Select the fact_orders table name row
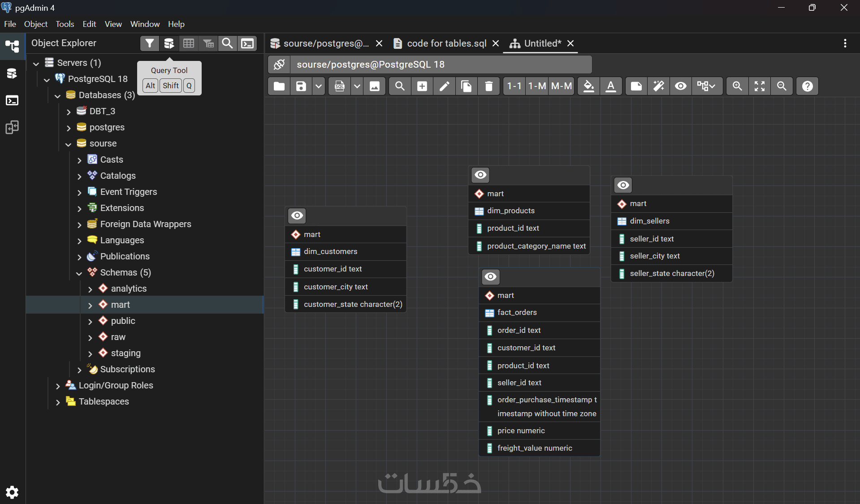This screenshot has height=504, width=860. tap(540, 313)
